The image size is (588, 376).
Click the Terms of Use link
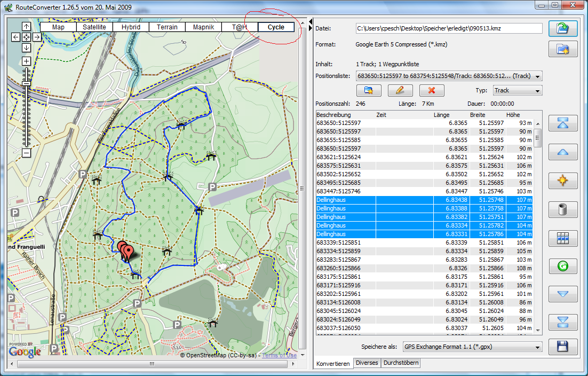[279, 355]
